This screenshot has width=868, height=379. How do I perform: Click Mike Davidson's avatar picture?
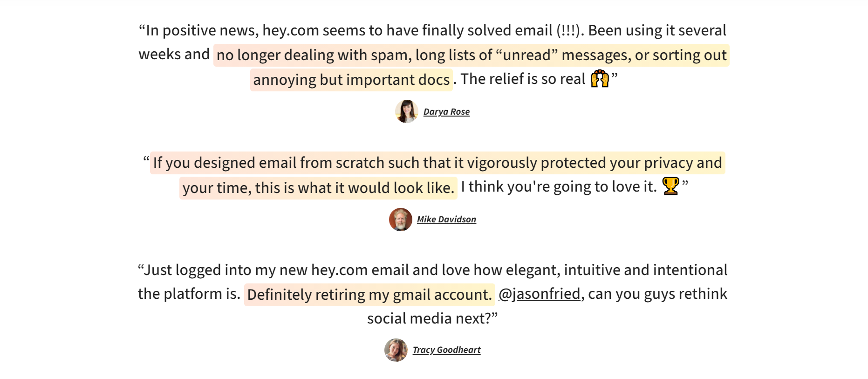pos(400,220)
